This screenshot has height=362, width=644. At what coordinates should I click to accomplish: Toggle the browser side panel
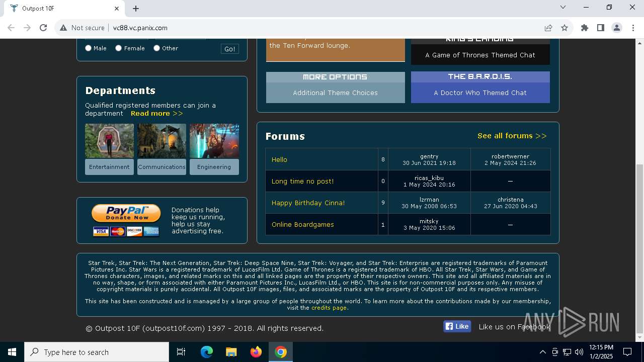point(601,28)
